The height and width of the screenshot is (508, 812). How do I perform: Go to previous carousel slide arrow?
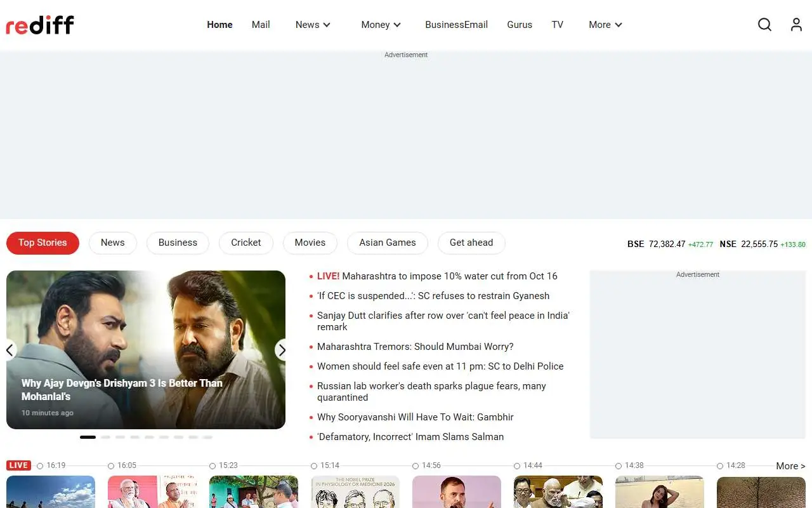pyautogui.click(x=10, y=350)
